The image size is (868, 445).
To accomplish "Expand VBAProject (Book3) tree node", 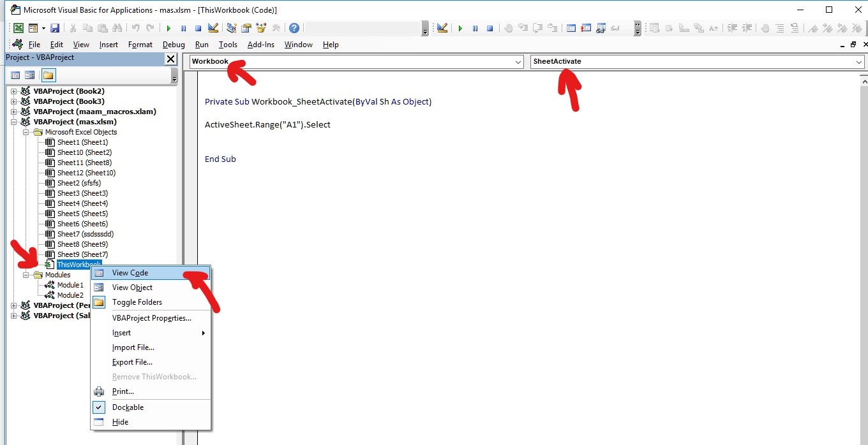I will pos(14,101).
